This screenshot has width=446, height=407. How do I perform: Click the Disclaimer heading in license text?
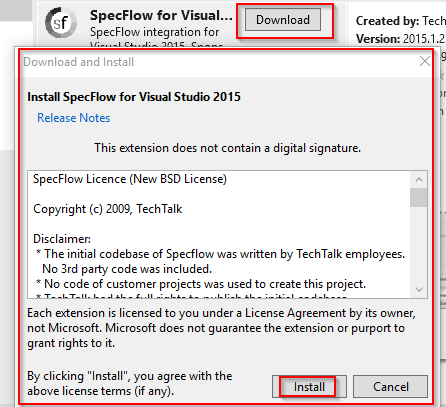(62, 239)
